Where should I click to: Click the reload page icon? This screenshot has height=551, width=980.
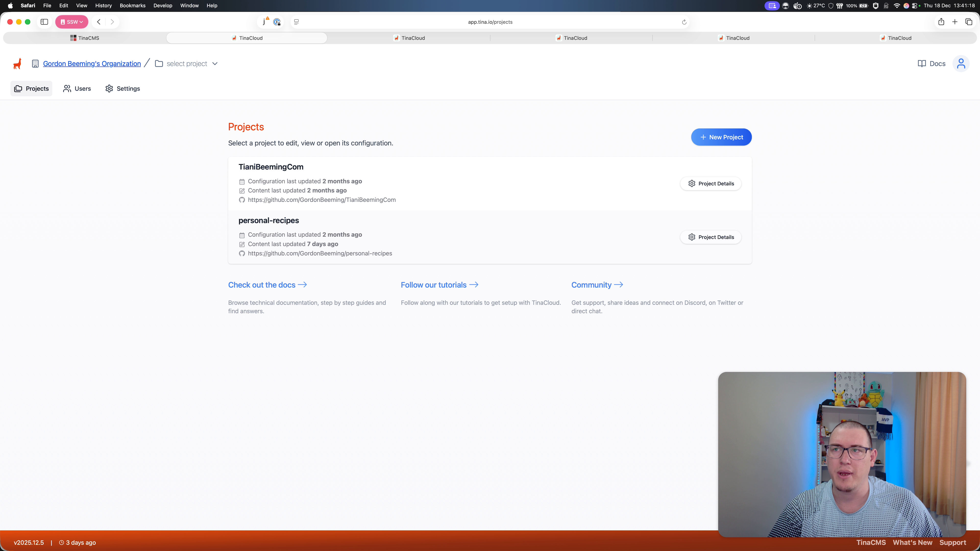pos(684,22)
